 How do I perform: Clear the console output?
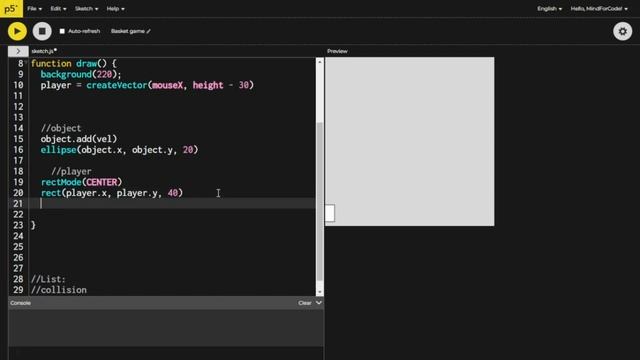[304, 303]
